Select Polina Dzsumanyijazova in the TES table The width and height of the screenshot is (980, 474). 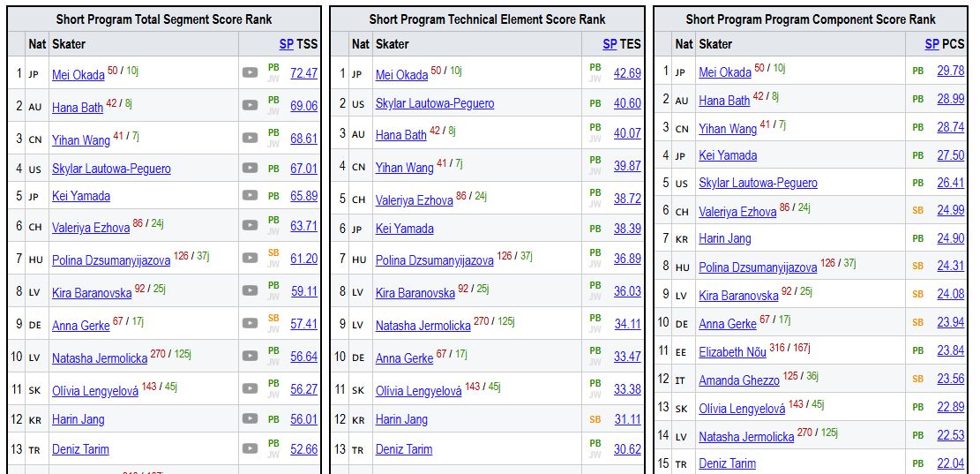[434, 260]
